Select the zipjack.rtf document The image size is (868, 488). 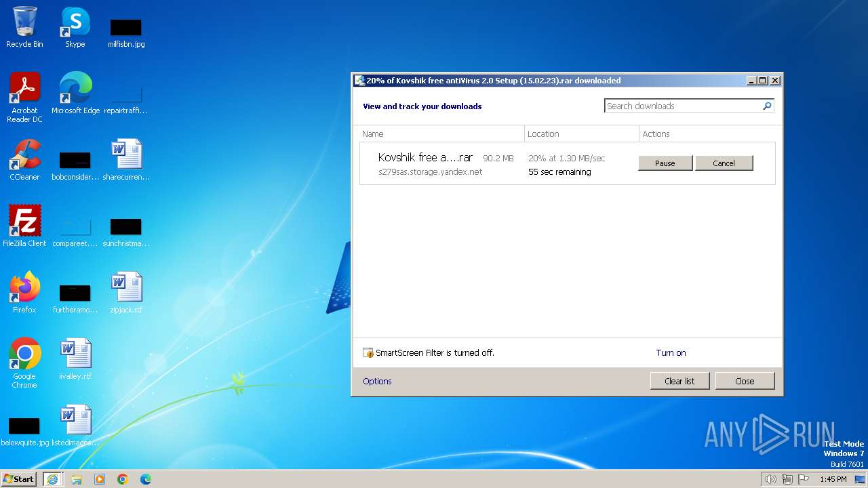(x=126, y=292)
